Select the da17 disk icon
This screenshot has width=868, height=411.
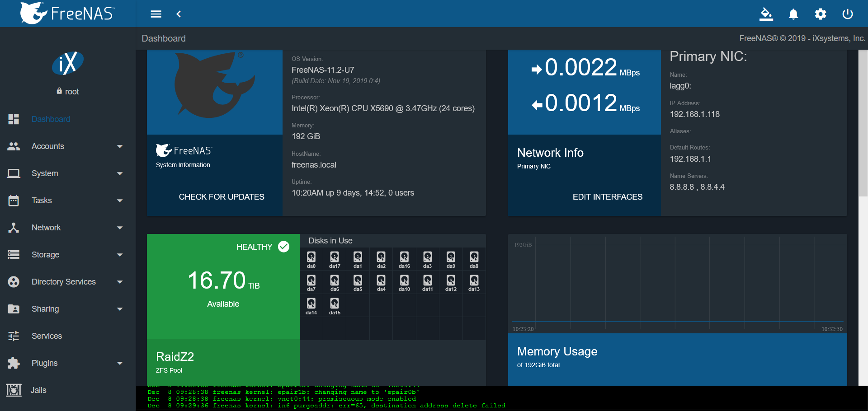335,257
